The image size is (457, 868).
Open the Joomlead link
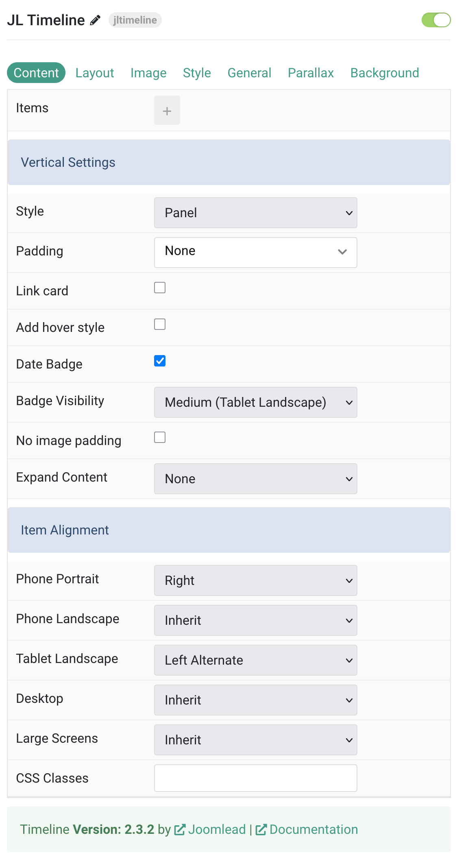[x=217, y=829]
